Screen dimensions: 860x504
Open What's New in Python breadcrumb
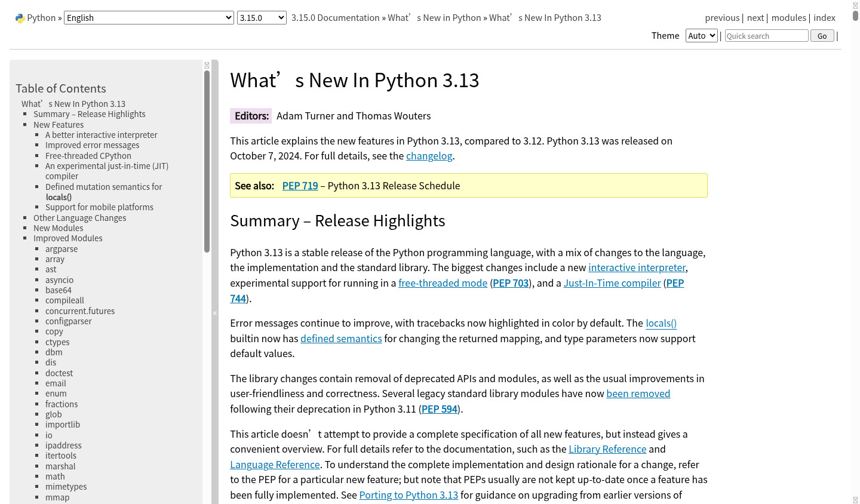pyautogui.click(x=434, y=18)
